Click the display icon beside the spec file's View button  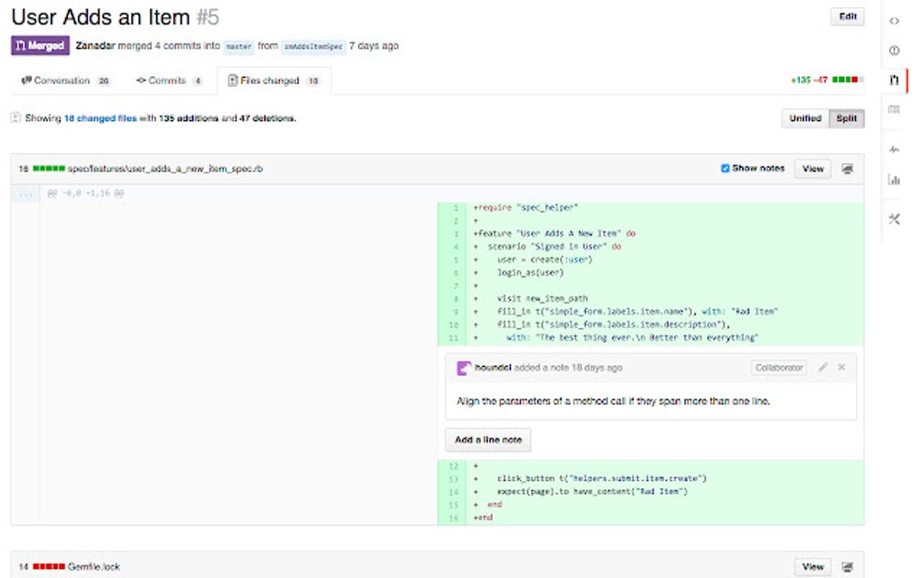pyautogui.click(x=847, y=169)
